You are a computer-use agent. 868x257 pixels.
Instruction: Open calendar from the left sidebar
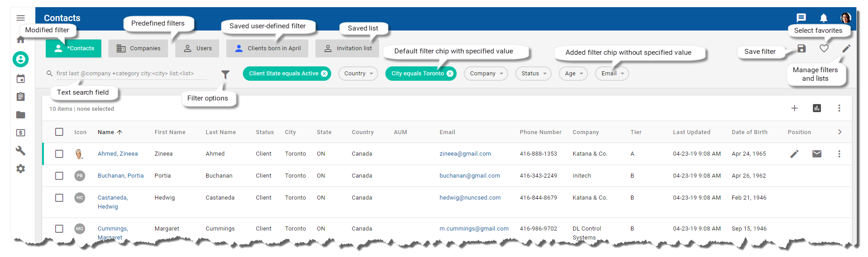point(21,79)
